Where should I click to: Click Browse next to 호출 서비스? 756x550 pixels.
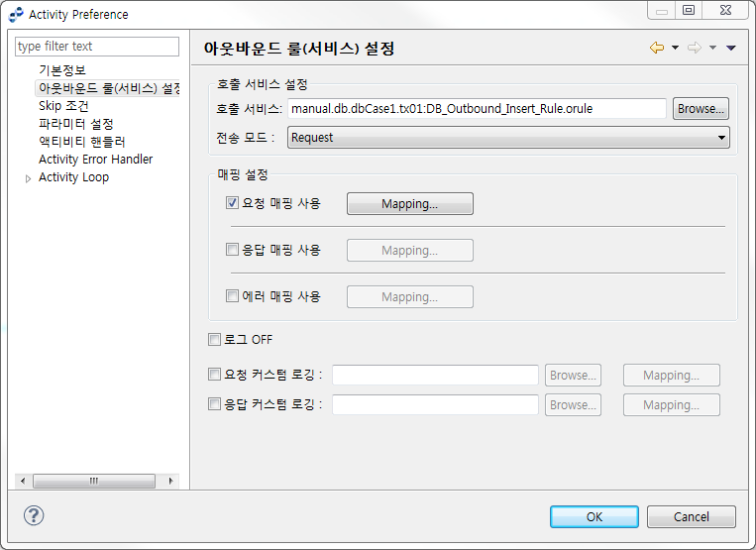[x=701, y=109]
